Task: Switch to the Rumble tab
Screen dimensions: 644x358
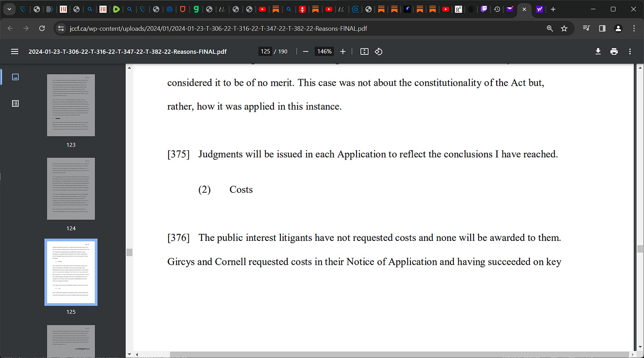Action: [116, 9]
